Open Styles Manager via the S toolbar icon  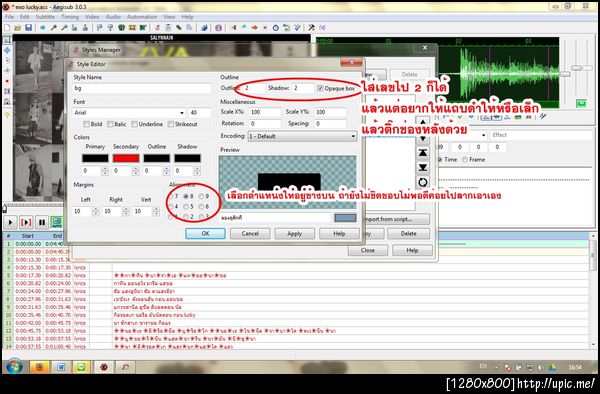[x=157, y=28]
